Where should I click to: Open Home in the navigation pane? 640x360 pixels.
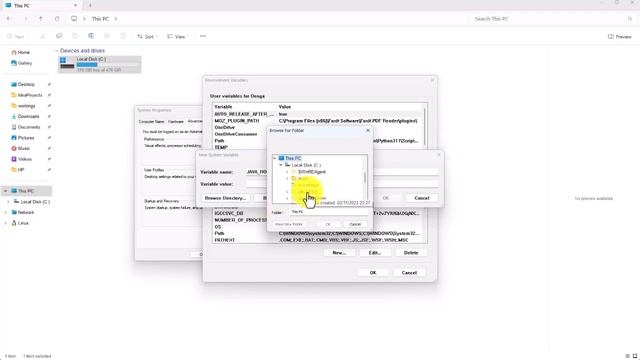(20, 52)
